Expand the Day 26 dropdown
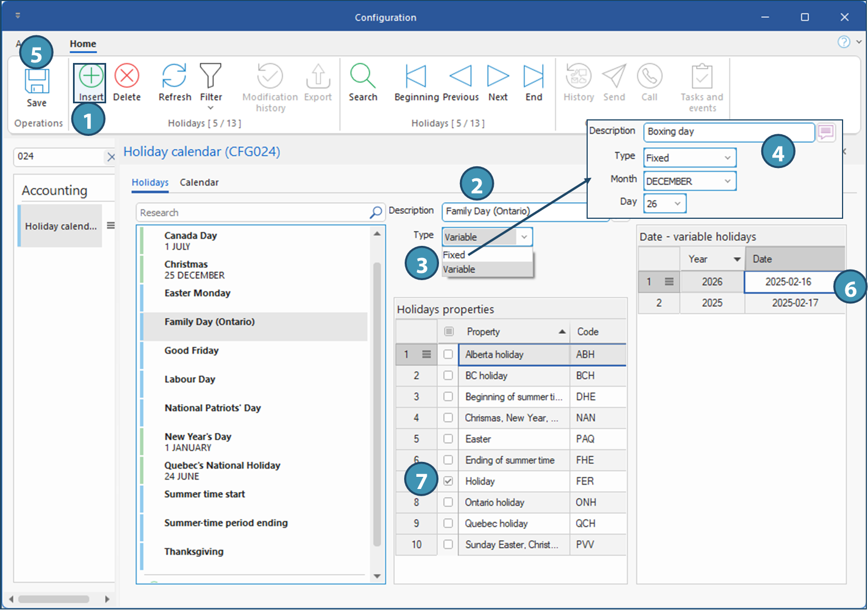 coord(677,204)
